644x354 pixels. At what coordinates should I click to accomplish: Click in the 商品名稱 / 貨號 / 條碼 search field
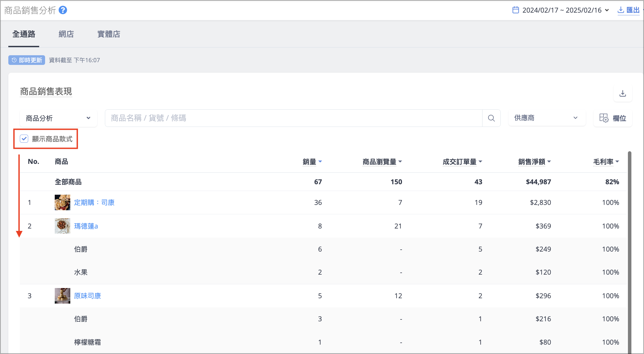(x=294, y=118)
